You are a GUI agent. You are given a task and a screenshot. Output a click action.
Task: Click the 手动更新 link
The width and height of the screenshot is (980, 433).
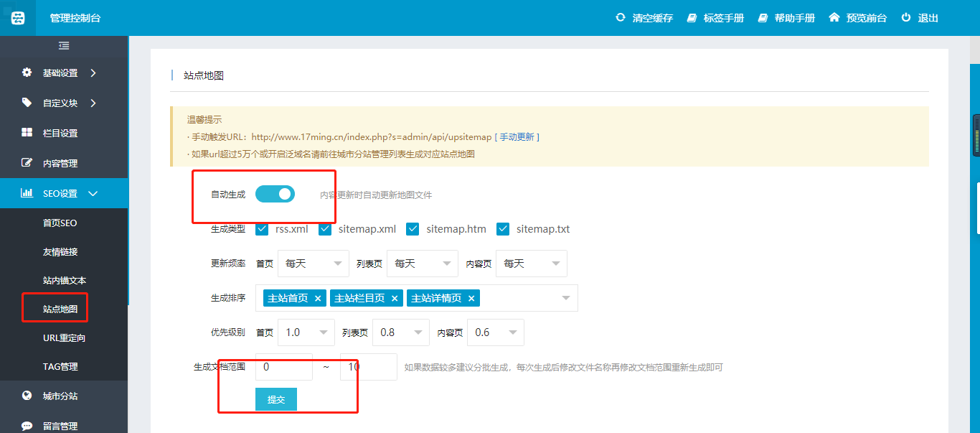coord(517,136)
